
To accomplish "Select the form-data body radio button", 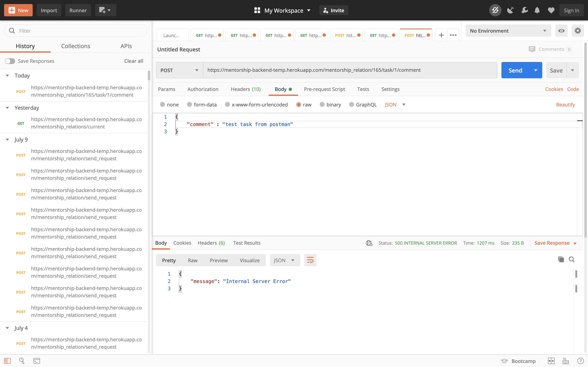I will (x=189, y=104).
